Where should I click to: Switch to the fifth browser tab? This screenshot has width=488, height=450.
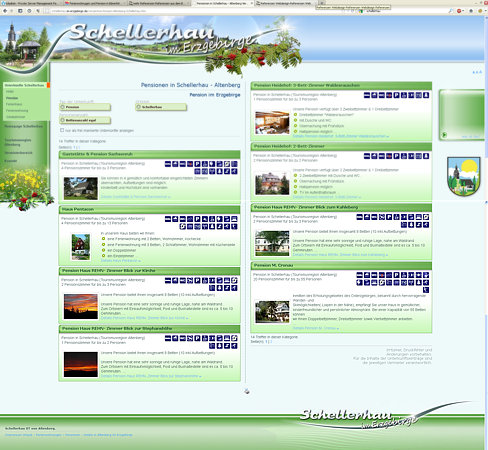click(x=285, y=3)
